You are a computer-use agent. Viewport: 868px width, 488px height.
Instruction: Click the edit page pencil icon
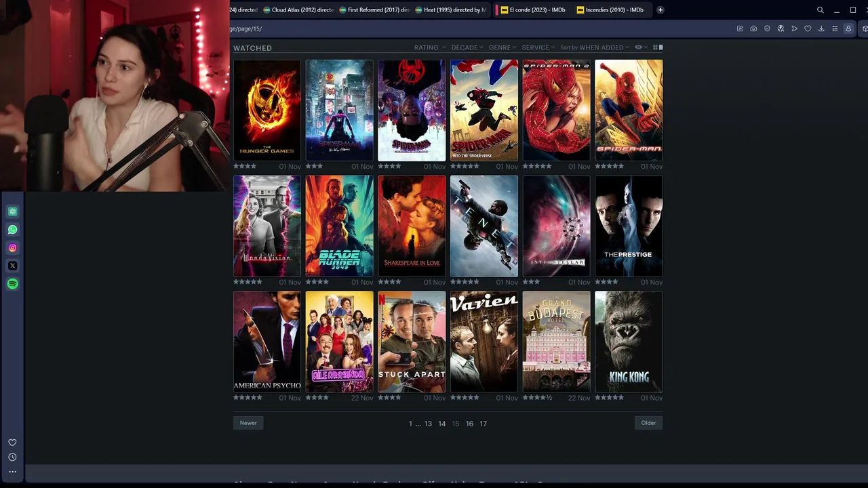point(740,28)
